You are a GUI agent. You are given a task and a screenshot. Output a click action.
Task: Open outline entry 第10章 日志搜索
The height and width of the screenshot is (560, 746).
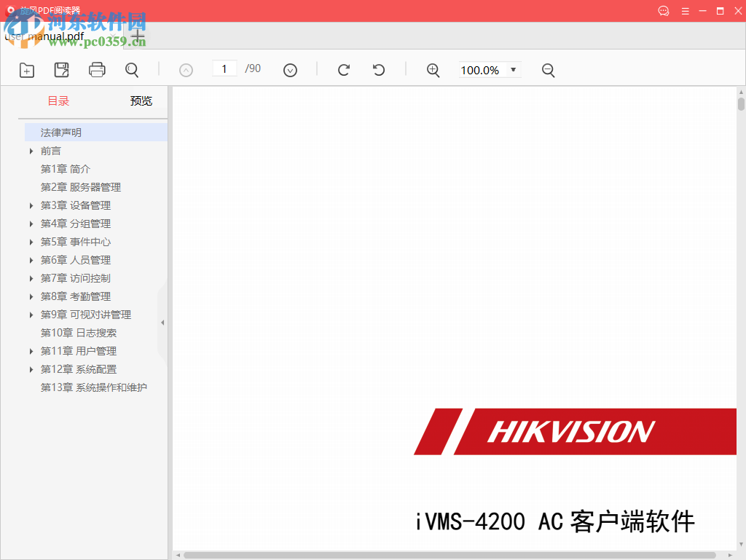point(79,333)
